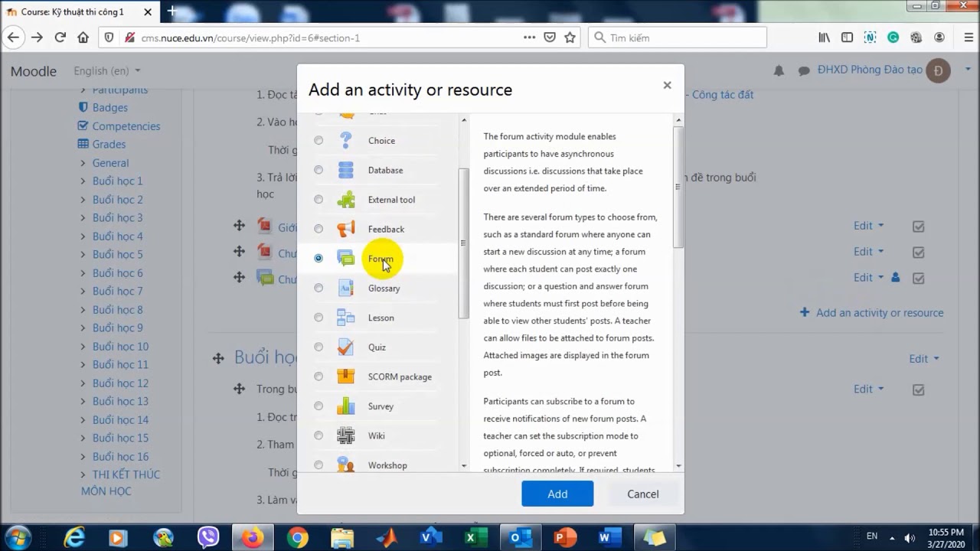Click the External tool puzzle icon

click(x=346, y=200)
